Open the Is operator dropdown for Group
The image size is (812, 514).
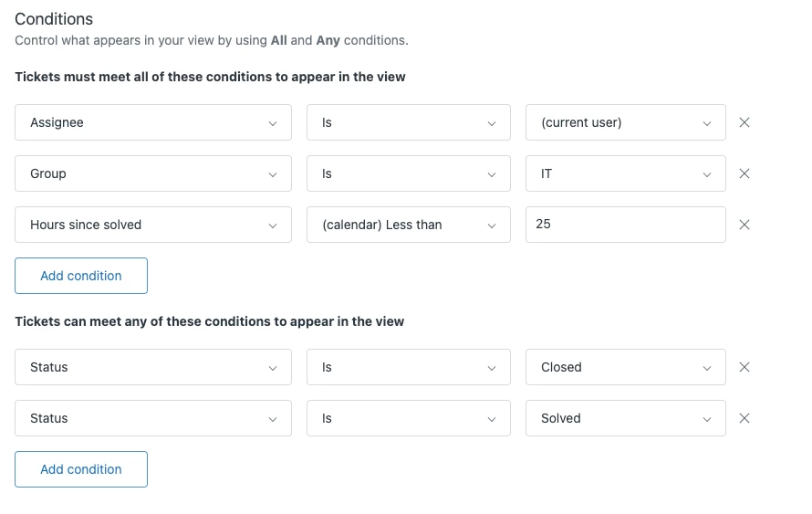[408, 173]
